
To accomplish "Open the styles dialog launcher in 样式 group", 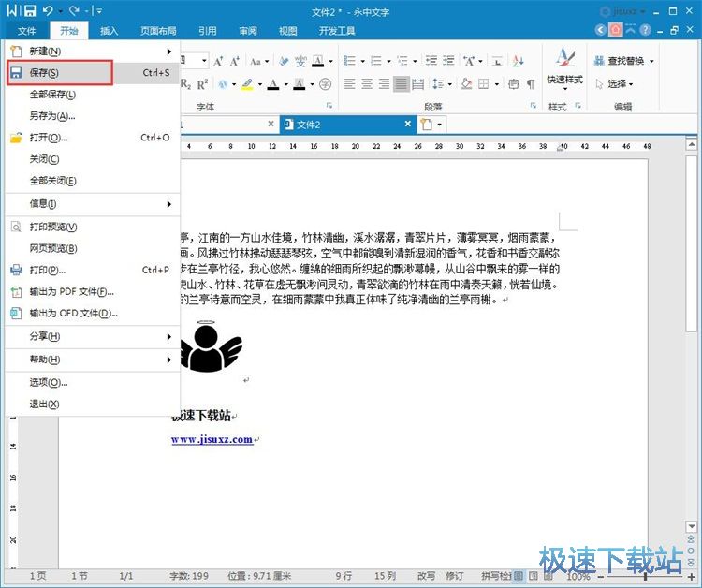I will [578, 106].
